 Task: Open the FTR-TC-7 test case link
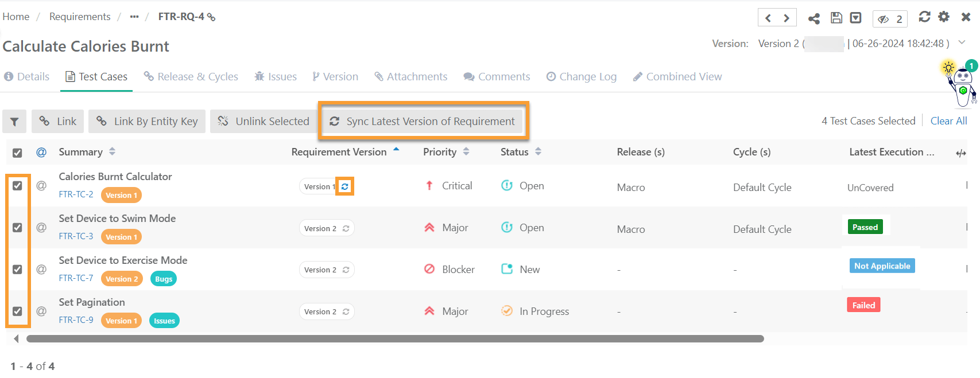point(76,278)
